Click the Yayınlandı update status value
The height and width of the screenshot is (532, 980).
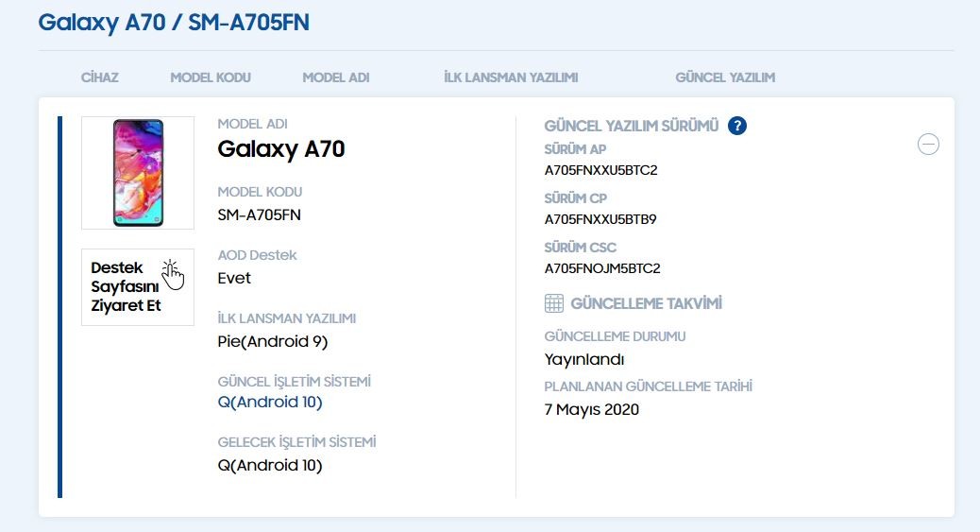(584, 360)
